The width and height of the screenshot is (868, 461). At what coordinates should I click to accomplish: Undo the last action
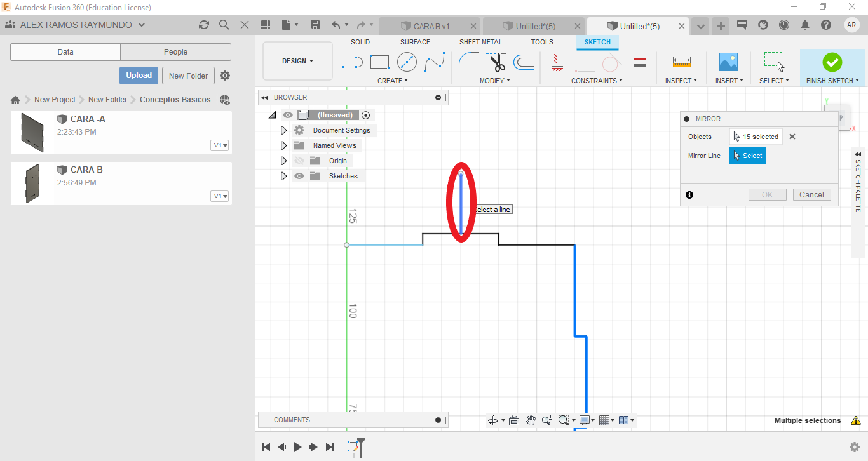click(x=336, y=25)
